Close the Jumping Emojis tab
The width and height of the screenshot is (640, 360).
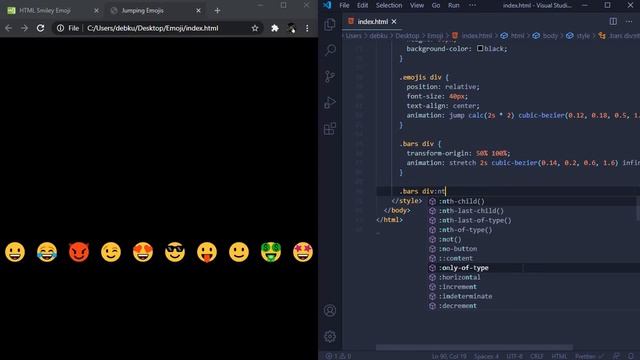198,11
